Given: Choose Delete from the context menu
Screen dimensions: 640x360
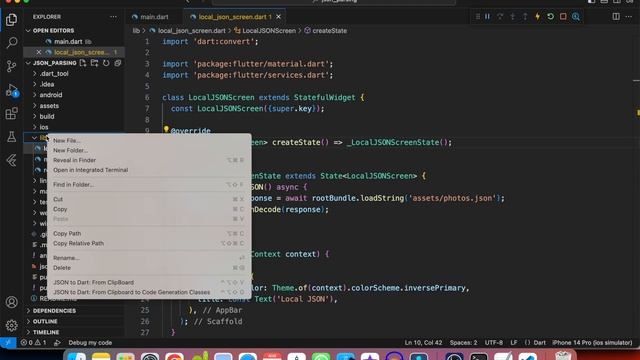Looking at the screenshot, I should click(149, 268).
